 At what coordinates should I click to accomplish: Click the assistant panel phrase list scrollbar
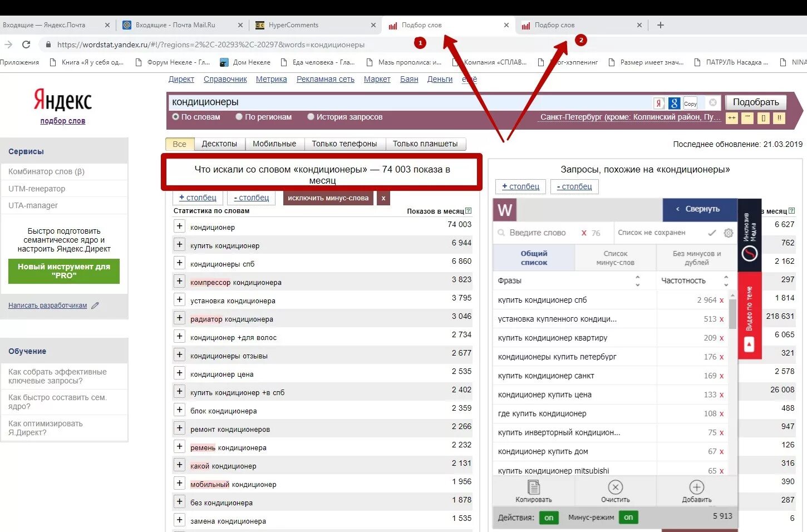(x=732, y=314)
